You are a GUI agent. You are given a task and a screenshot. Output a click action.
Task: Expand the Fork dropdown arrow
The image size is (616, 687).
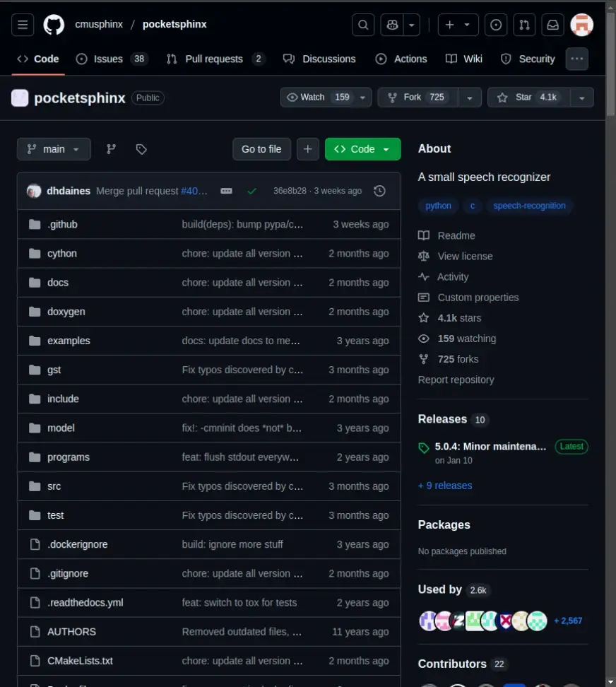pyautogui.click(x=469, y=98)
